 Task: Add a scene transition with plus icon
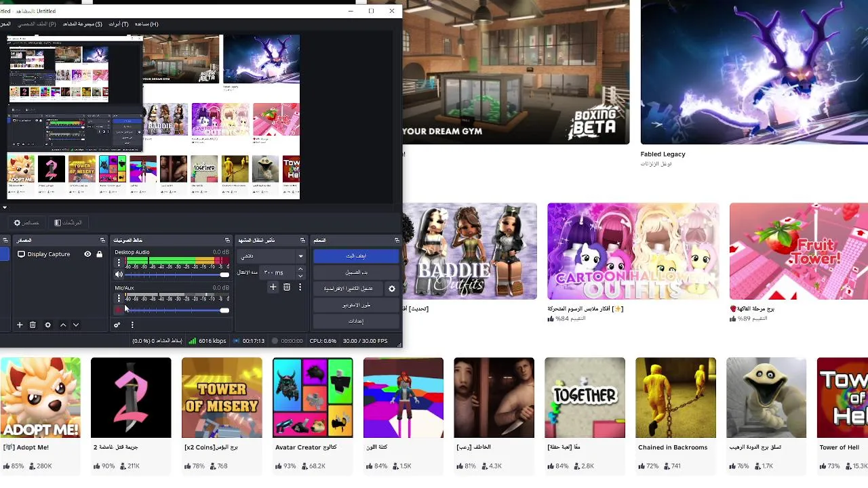(x=273, y=287)
